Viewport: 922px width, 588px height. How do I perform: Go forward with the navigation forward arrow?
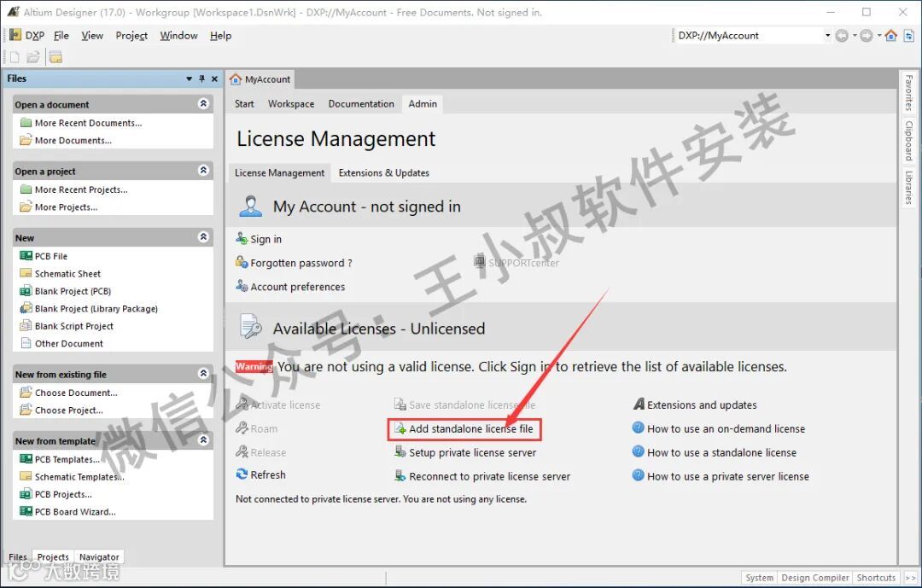[x=867, y=36]
